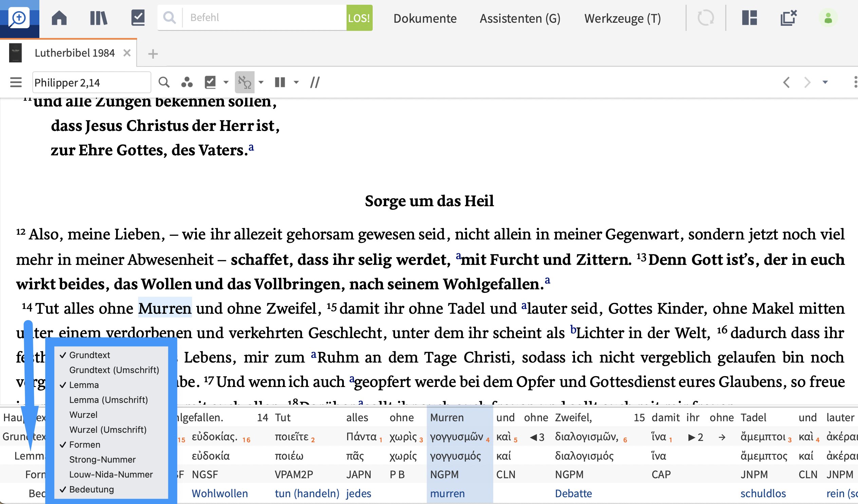Open the Assistenten (G) menu
The height and width of the screenshot is (504, 858).
[520, 18]
